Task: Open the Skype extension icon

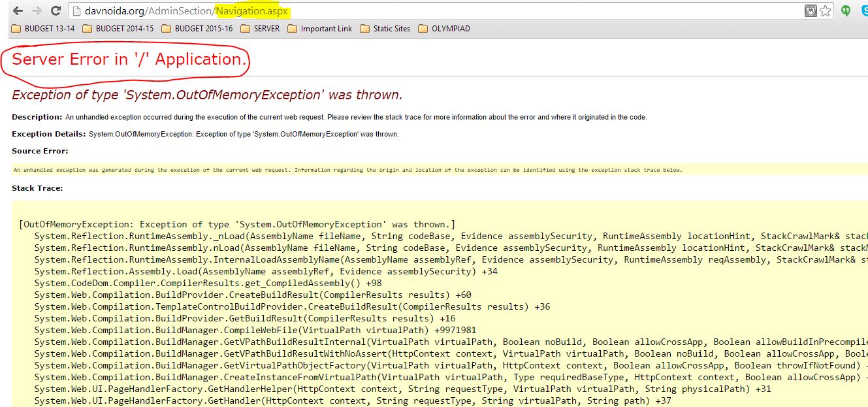Action: [863, 10]
